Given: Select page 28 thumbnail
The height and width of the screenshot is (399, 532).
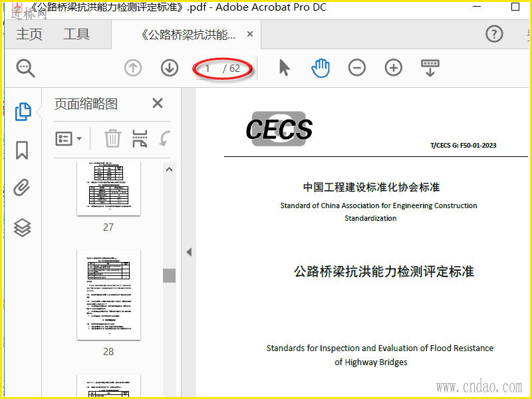Looking at the screenshot, I should point(108,295).
